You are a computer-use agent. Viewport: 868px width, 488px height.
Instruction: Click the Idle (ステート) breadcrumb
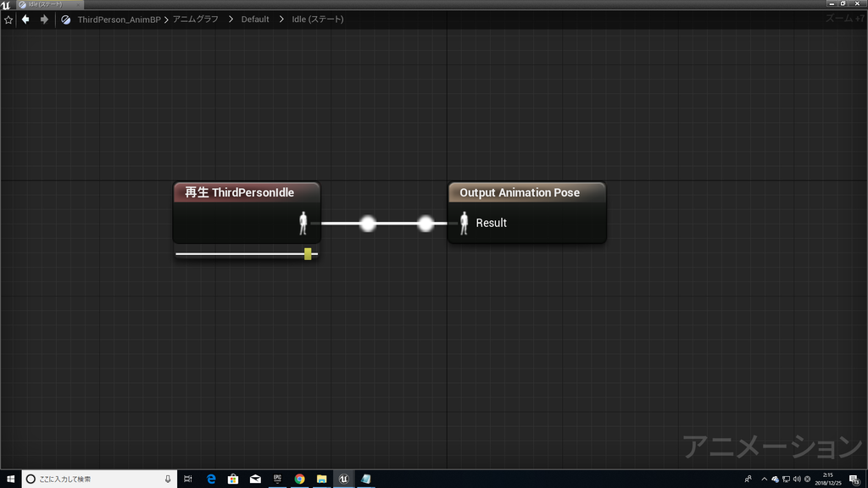(318, 19)
